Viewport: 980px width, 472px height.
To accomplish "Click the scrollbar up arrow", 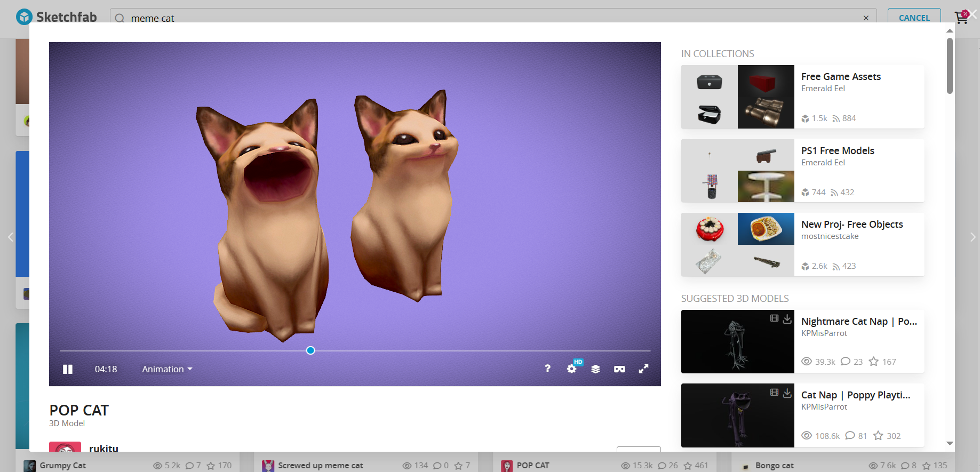I will (x=950, y=30).
